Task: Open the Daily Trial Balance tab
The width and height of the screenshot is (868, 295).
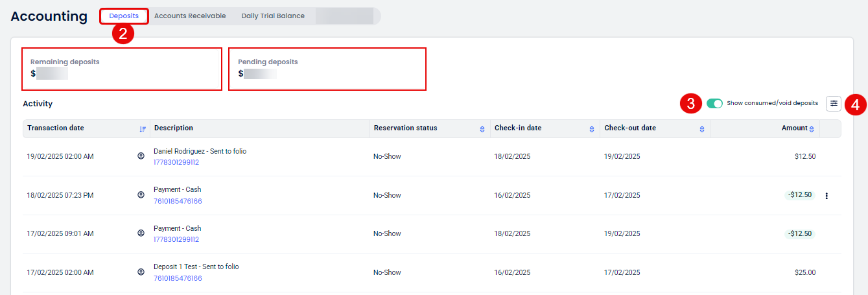Action: coord(273,16)
